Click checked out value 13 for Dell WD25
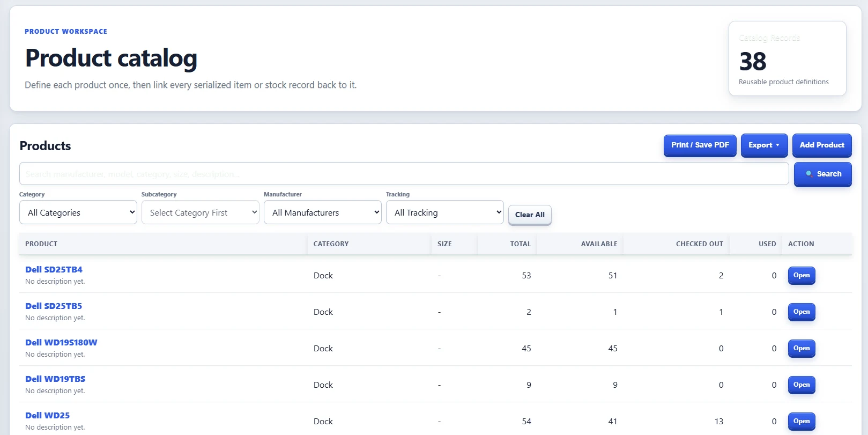Screen dimensions: 868x435 click(719, 421)
